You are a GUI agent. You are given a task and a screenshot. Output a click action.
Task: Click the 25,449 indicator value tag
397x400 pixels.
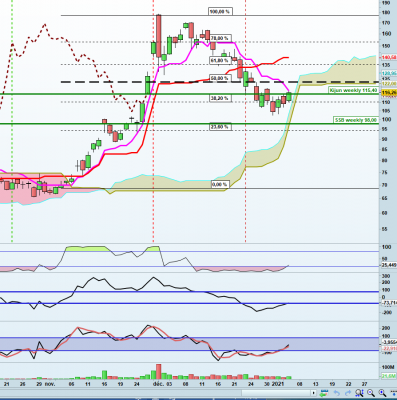389,265
